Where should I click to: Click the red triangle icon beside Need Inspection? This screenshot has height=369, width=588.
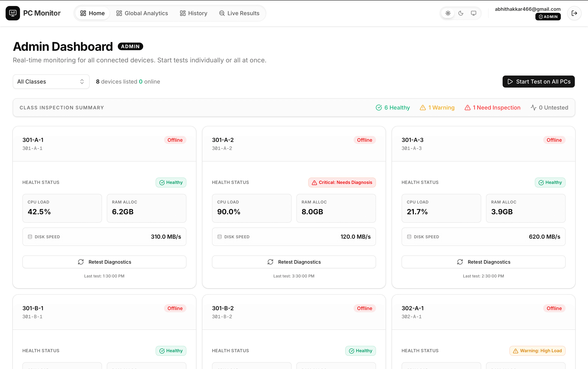[x=467, y=108]
